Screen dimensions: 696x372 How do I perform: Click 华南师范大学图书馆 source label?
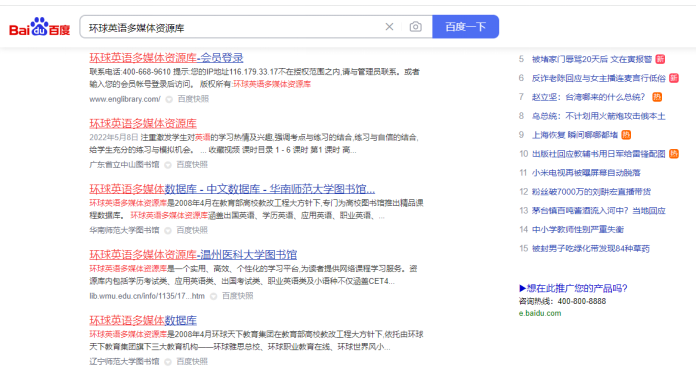point(124,230)
